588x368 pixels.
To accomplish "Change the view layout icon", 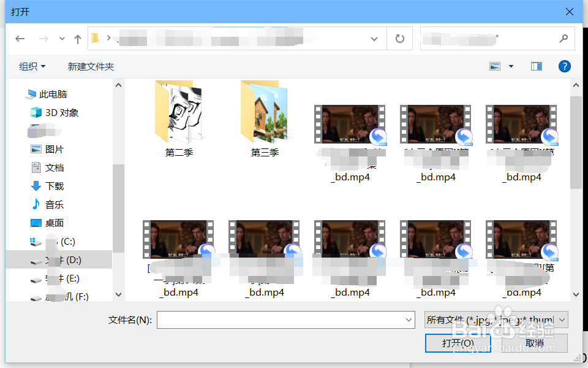I will click(x=495, y=66).
